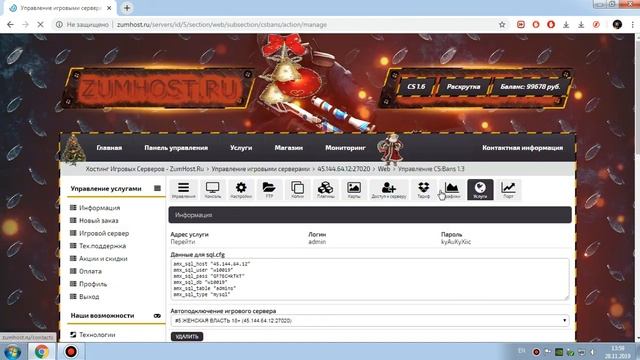The width and height of the screenshot is (640, 360).
Task: Go to Главная in the navigation bar
Action: coord(109,148)
